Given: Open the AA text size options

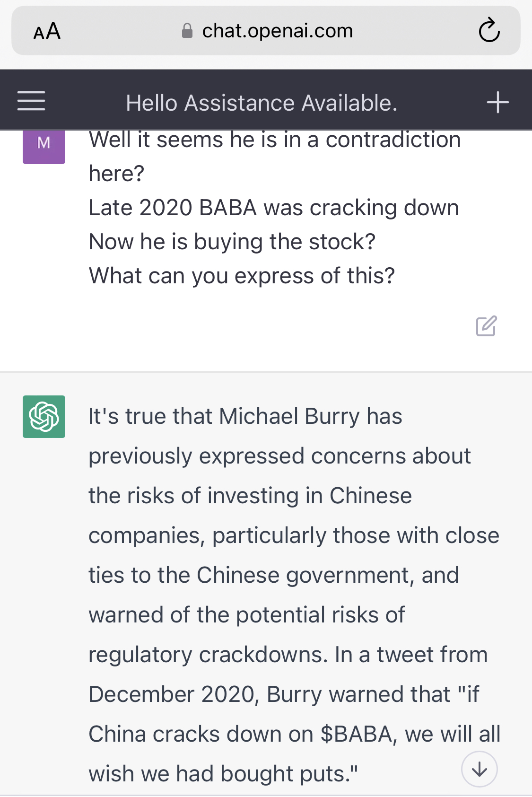Looking at the screenshot, I should [x=47, y=32].
